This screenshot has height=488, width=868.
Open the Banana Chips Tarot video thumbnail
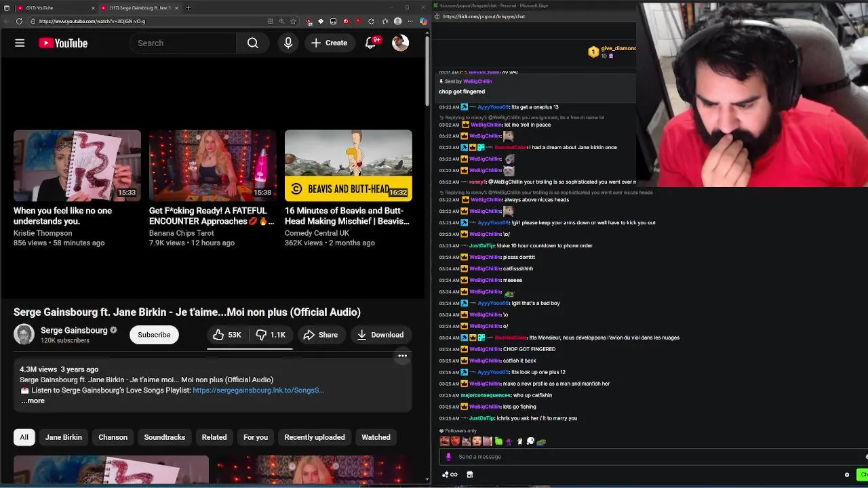click(213, 165)
